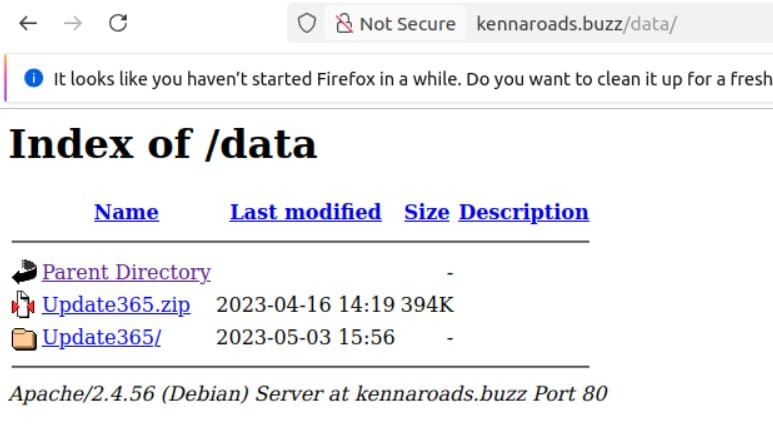Sort by the Description column header
Screen dimensions: 773x427
(523, 212)
